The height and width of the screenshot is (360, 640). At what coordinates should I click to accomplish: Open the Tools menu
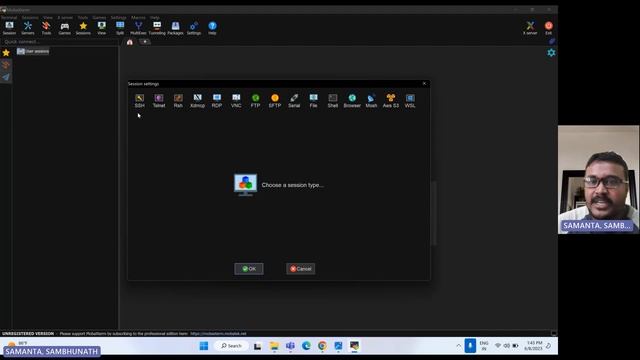point(83,18)
